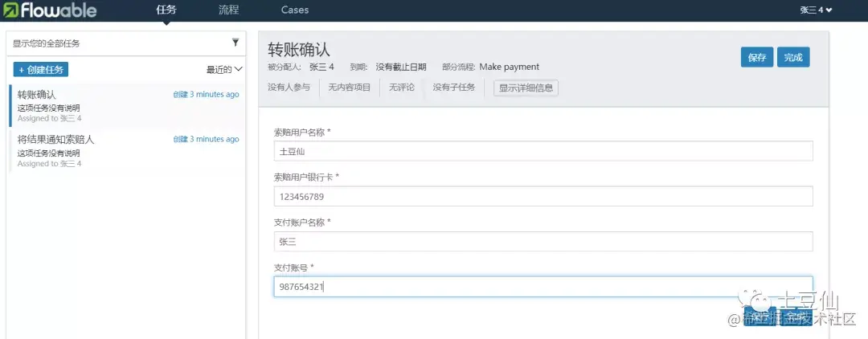868x339 pixels.
Task: Click the Make payment process link
Action: click(x=510, y=67)
